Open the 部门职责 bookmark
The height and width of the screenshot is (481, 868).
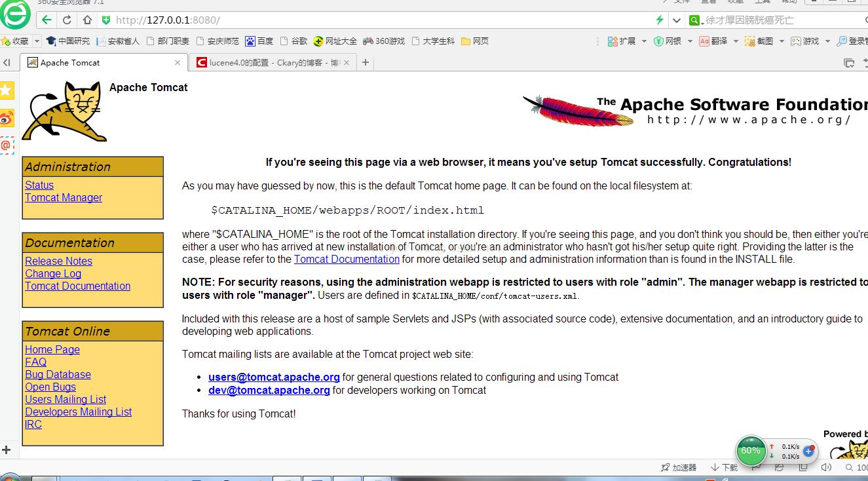(x=168, y=41)
